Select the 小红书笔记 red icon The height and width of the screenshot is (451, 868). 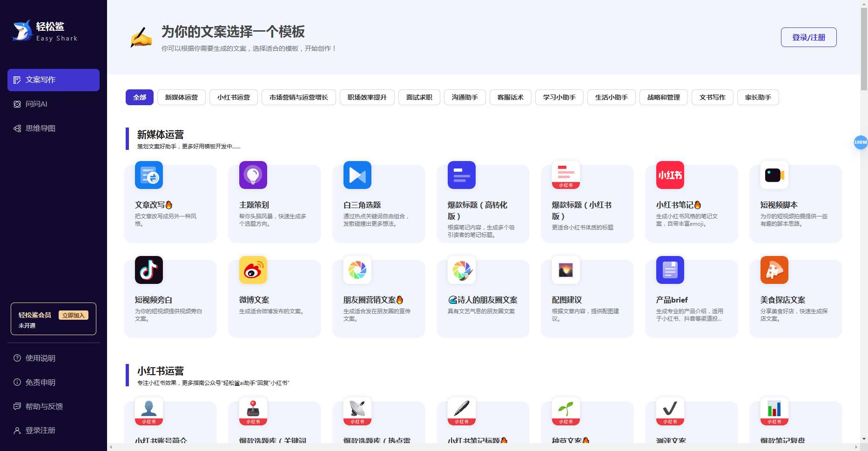[670, 175]
